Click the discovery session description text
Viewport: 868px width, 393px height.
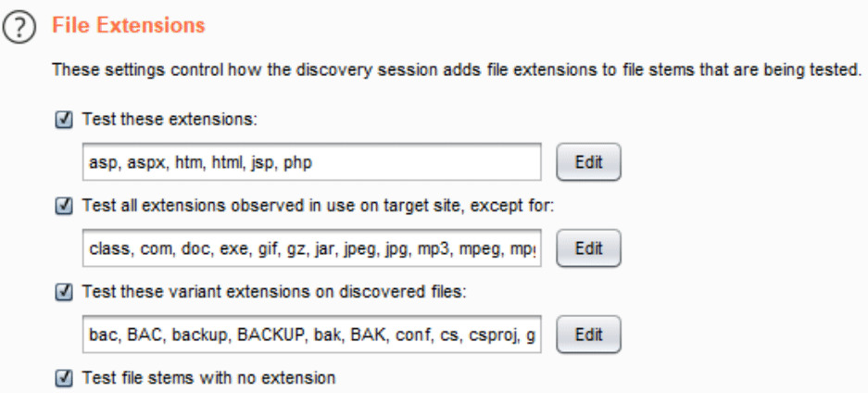point(458,70)
